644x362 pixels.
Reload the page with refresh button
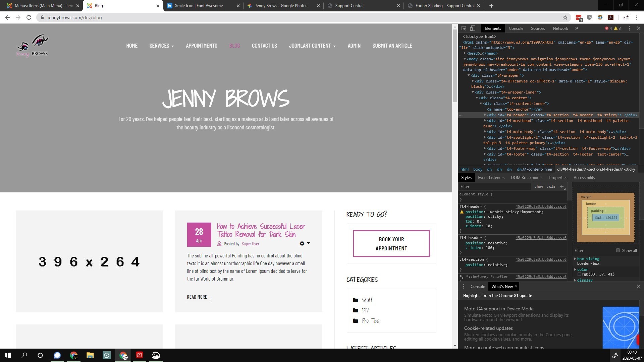point(29,17)
